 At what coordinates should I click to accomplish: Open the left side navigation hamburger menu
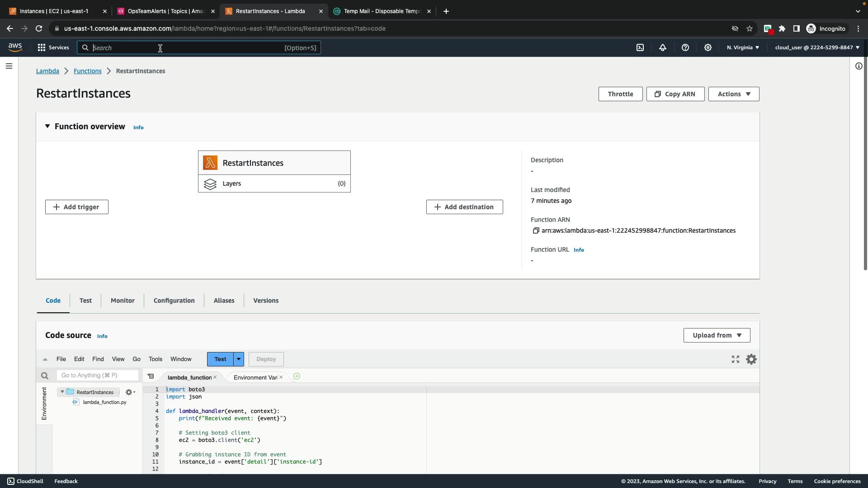click(x=9, y=66)
